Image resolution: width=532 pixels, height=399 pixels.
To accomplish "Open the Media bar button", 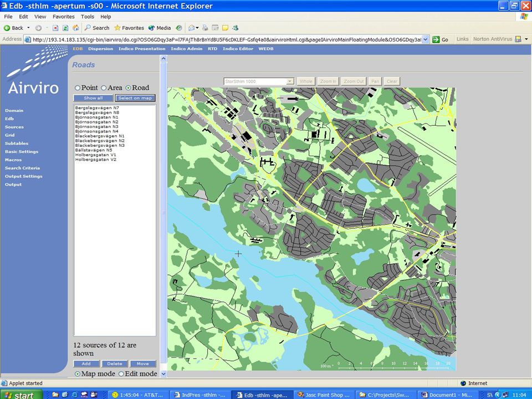I will click(x=160, y=28).
